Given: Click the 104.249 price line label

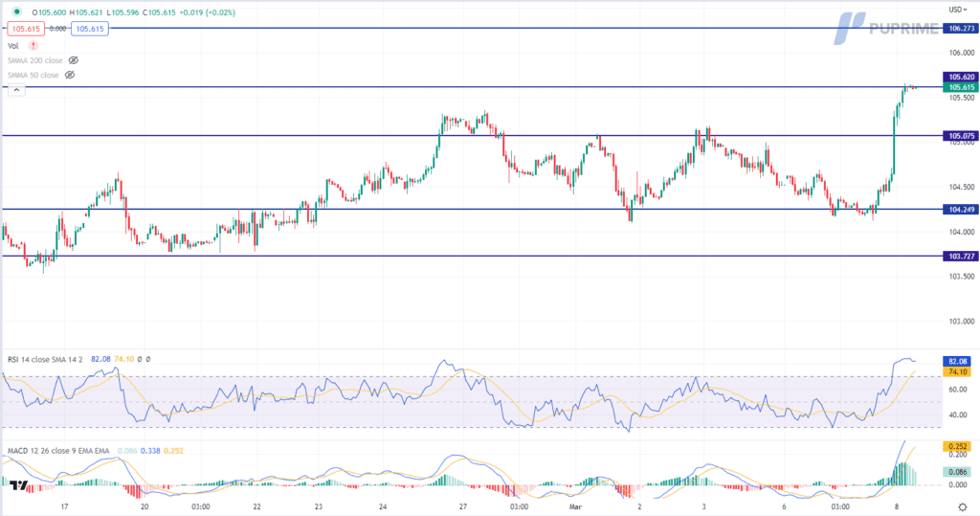Looking at the screenshot, I should [961, 210].
